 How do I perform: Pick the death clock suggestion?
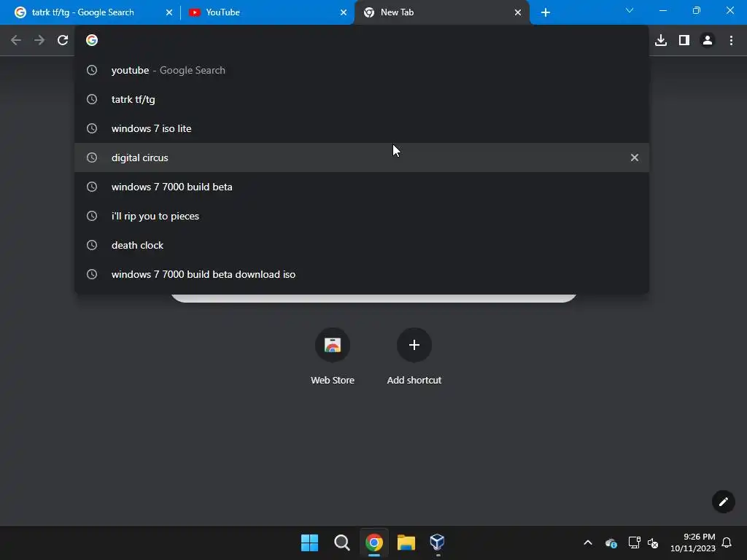pyautogui.click(x=362, y=245)
